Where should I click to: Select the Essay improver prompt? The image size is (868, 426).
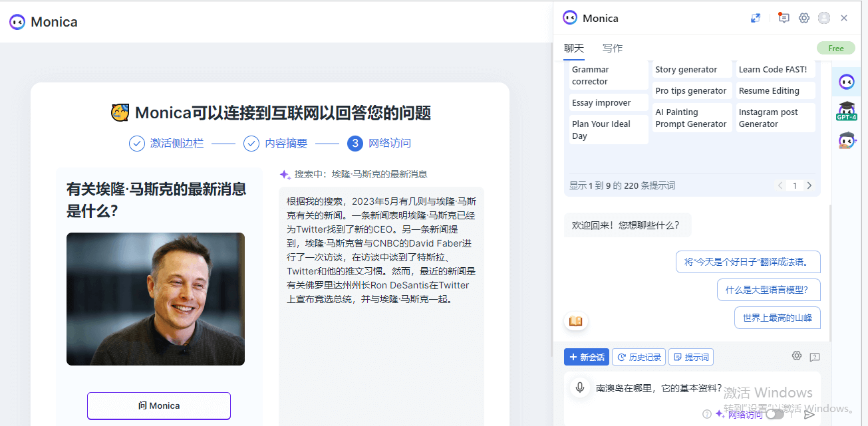click(x=608, y=102)
